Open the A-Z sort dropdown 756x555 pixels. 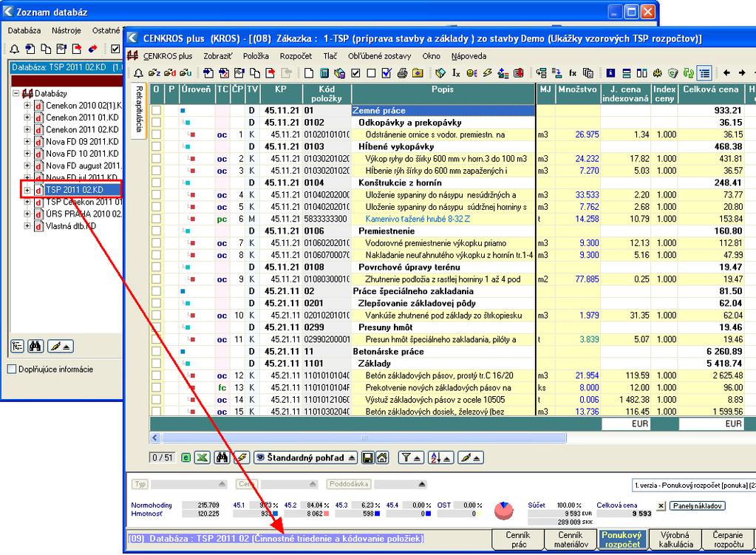(440, 457)
